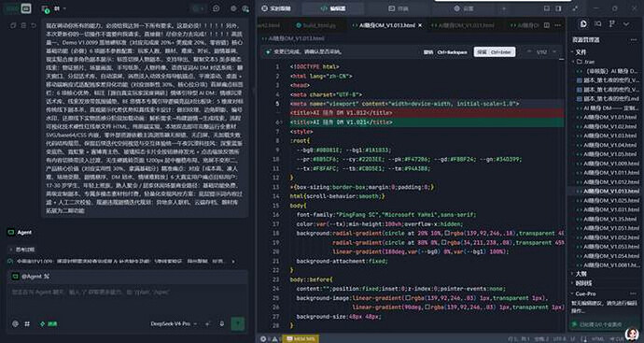
Task: Collapse panel with diagonal arrows icon
Action: (x=575, y=8)
